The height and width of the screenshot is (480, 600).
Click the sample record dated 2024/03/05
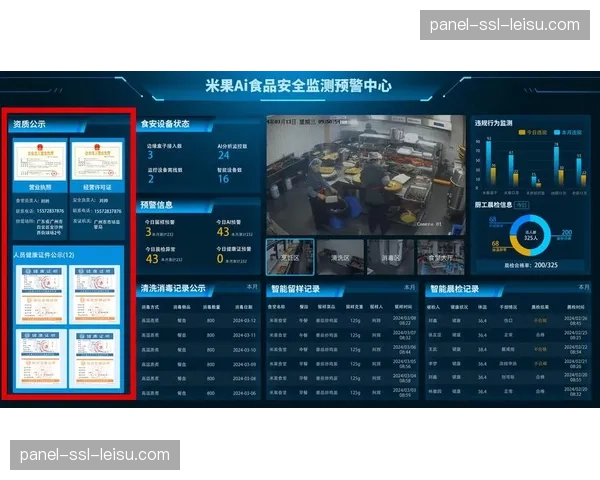(342, 364)
